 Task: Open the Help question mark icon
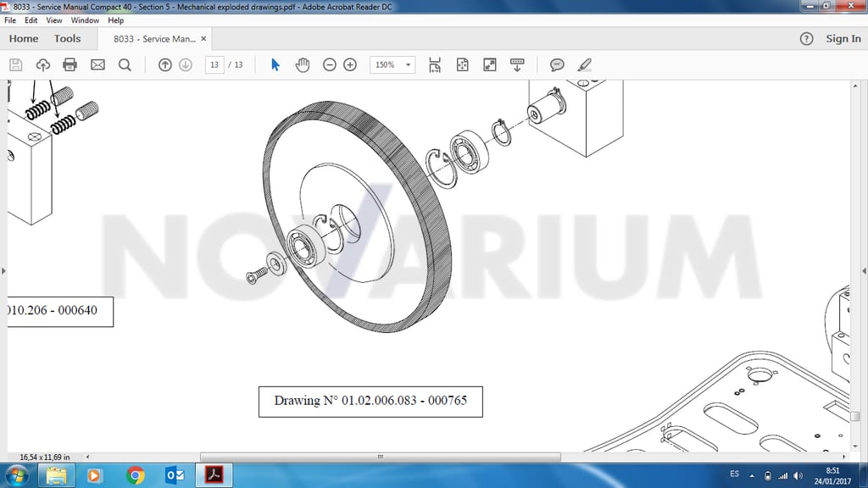(x=807, y=39)
